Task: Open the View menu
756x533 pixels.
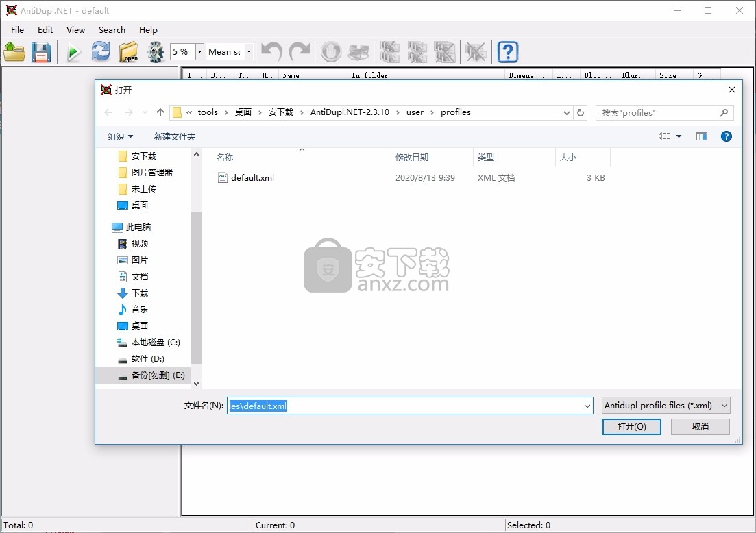Action: click(75, 30)
